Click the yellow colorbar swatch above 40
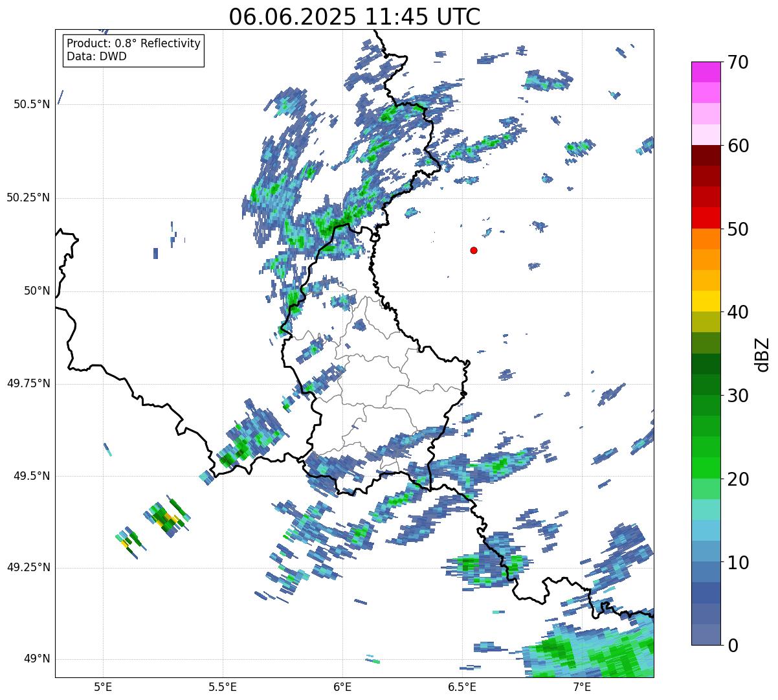This screenshot has width=778, height=700. tap(706, 301)
